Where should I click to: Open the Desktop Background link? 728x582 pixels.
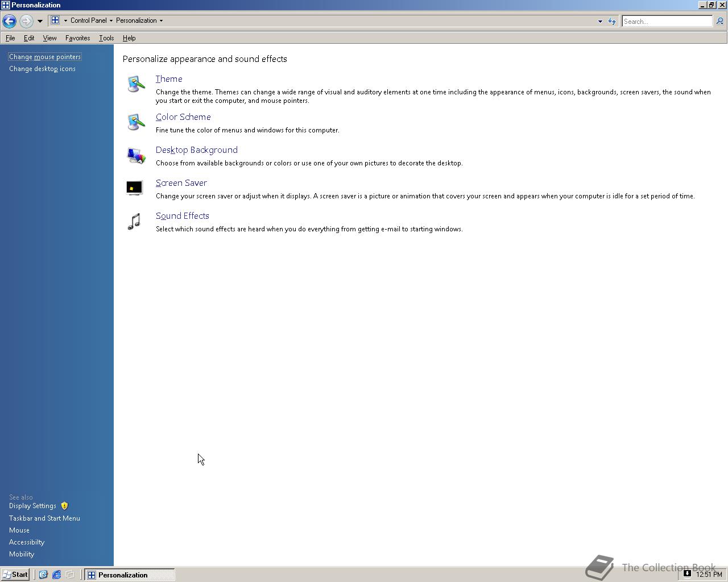(x=197, y=150)
